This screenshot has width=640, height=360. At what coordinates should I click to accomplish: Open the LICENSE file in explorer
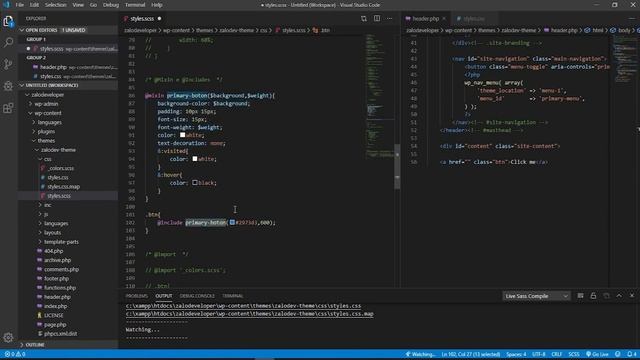(53, 315)
